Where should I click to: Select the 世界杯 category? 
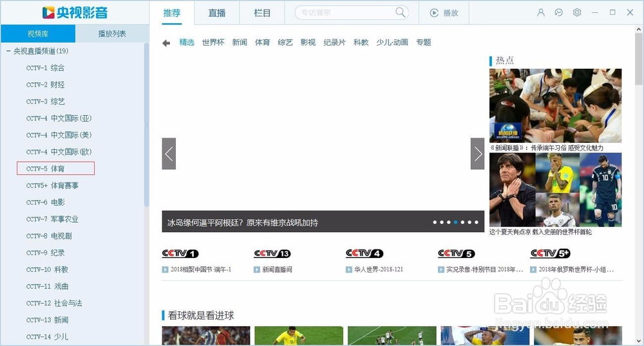click(x=213, y=42)
